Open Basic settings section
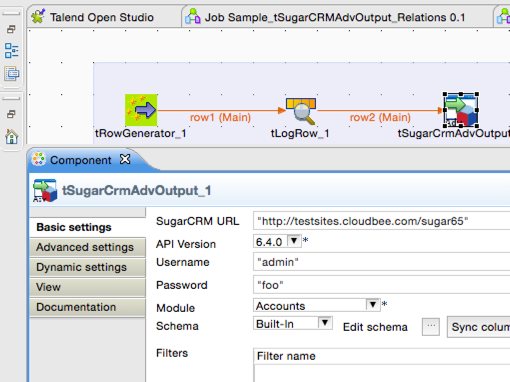Viewport: 510px width, 382px height. [x=87, y=227]
